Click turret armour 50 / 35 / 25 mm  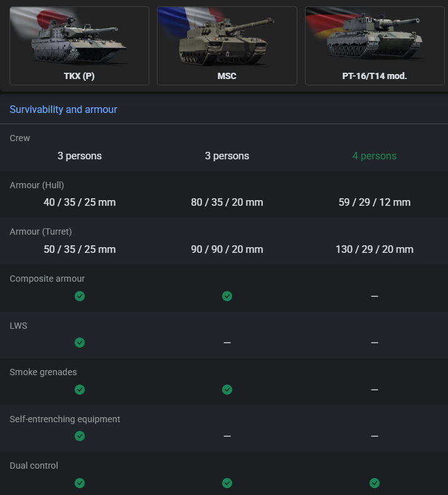coord(80,250)
